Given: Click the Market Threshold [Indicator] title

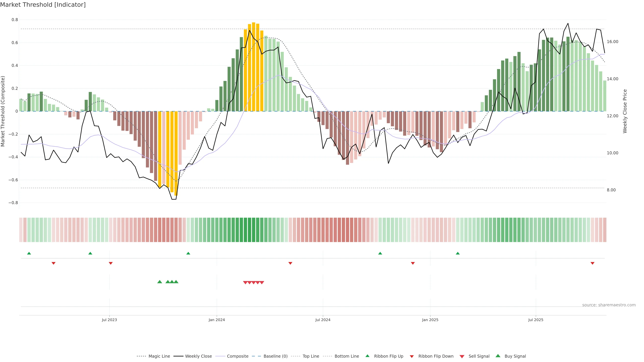Looking at the screenshot, I should pyautogui.click(x=43, y=5).
